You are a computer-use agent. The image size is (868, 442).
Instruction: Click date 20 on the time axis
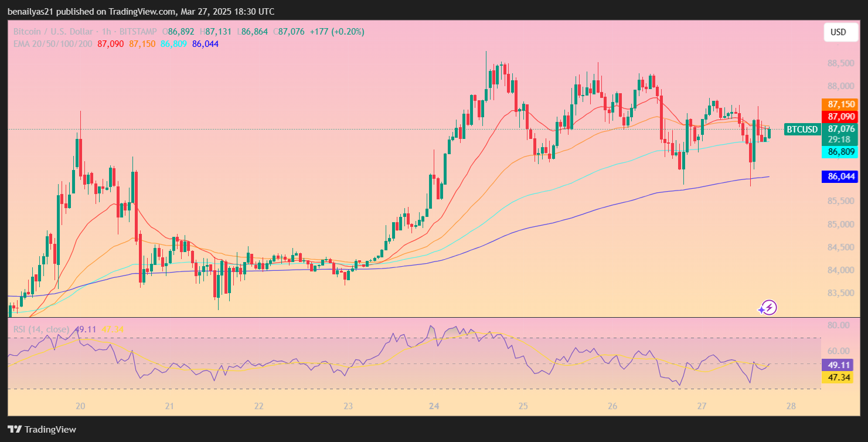click(x=81, y=406)
